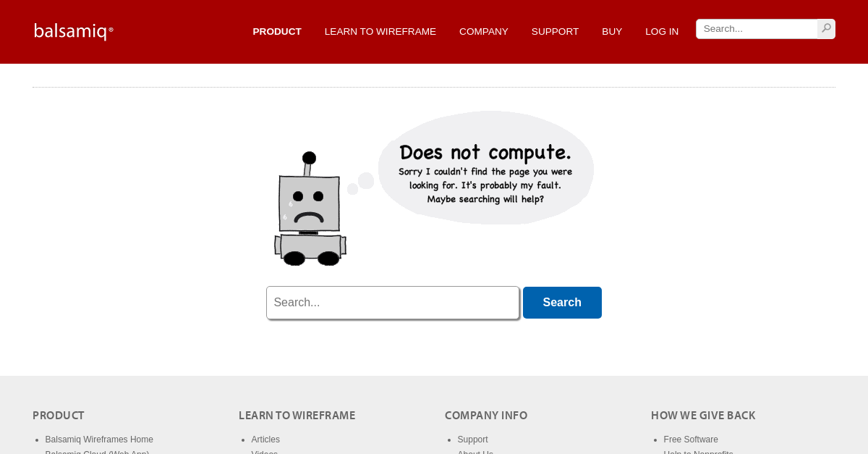This screenshot has height=454, width=868.
Task: Open the BUY page from navigation
Action: tap(612, 32)
